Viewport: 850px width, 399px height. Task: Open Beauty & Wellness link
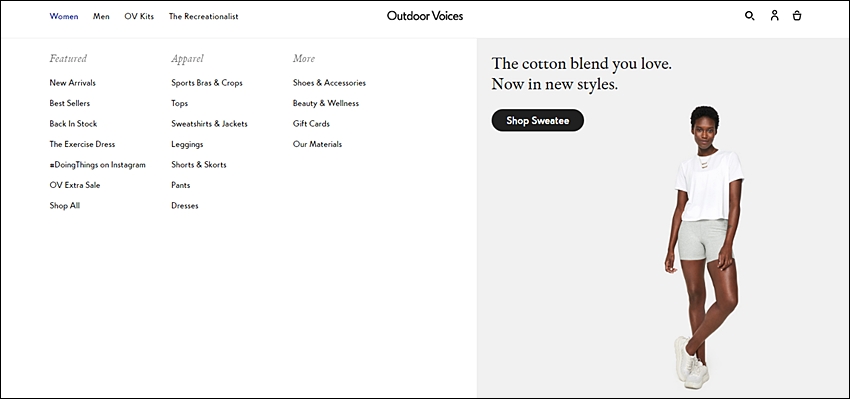pos(326,103)
